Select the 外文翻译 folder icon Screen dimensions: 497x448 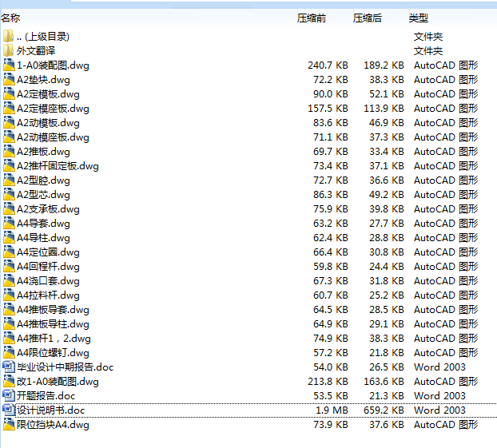pos(9,50)
